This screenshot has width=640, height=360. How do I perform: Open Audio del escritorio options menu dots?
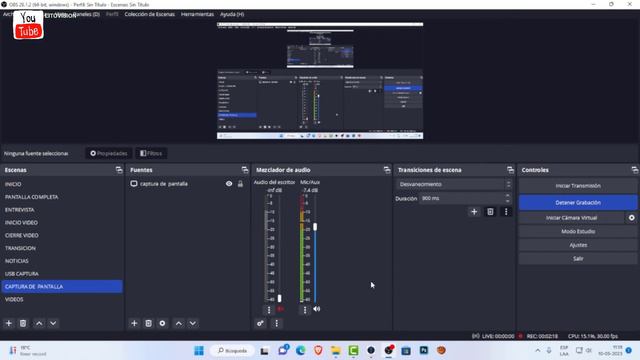269,310
